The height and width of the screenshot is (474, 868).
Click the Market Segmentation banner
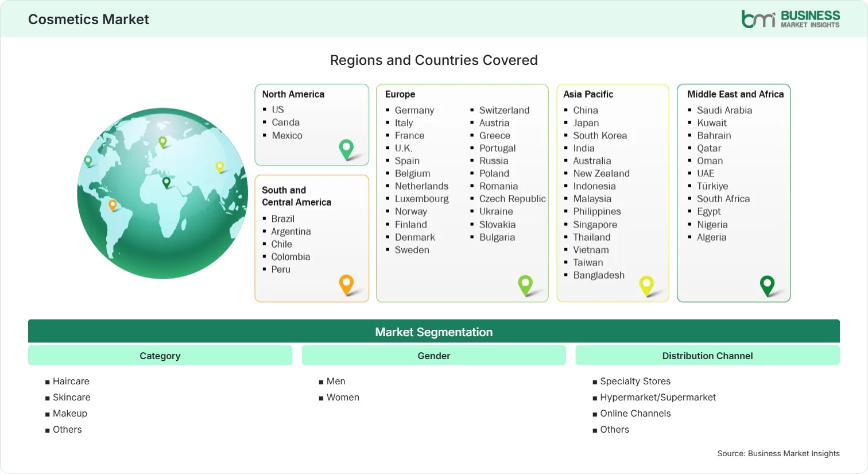click(434, 332)
